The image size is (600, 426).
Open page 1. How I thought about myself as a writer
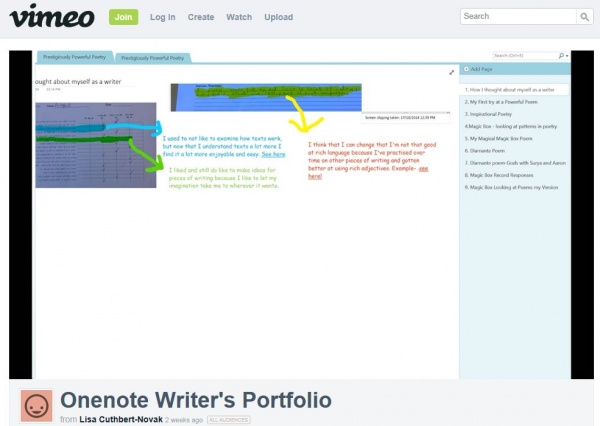pyautogui.click(x=514, y=90)
